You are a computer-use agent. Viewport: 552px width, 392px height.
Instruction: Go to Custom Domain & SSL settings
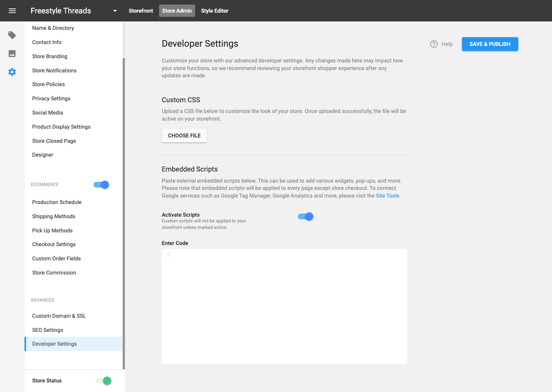59,316
